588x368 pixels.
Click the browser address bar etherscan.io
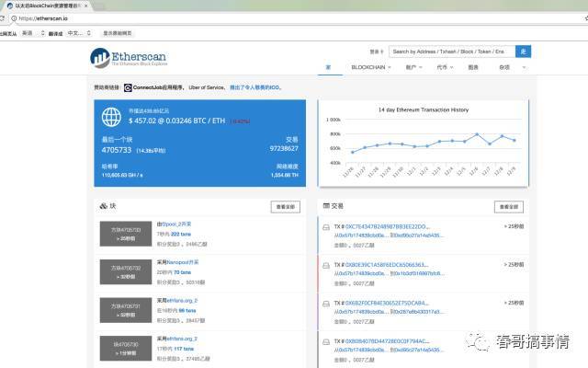43,18
